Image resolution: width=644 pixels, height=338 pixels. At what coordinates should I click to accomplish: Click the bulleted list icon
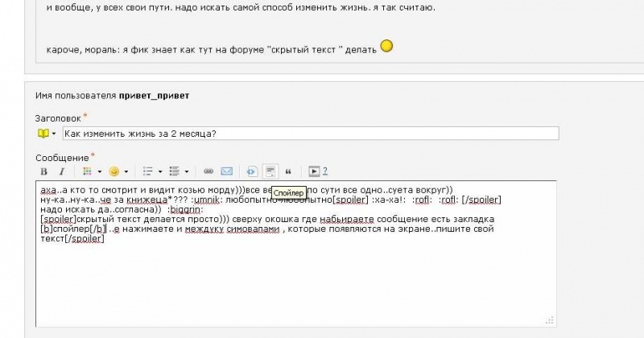coord(147,171)
